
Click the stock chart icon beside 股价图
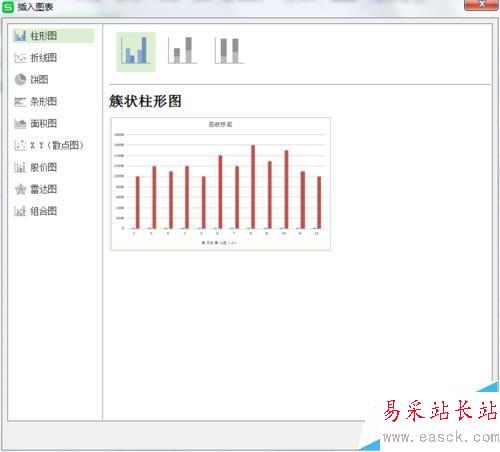click(20, 167)
